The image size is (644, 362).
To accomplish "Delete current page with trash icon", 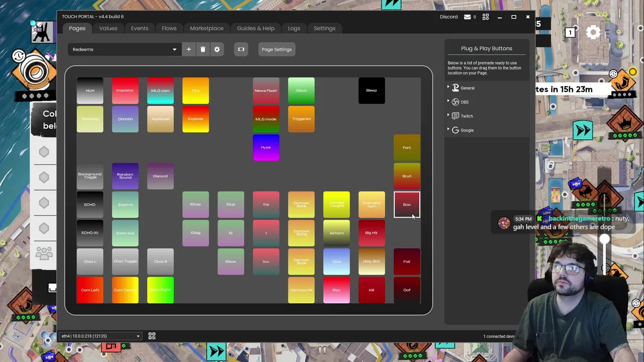I will [203, 49].
